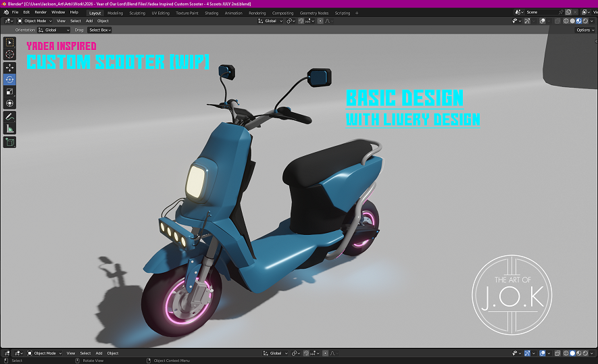Viewport: 598px width, 364px height.
Task: Select the Add Cube tool
Action: coord(10,142)
